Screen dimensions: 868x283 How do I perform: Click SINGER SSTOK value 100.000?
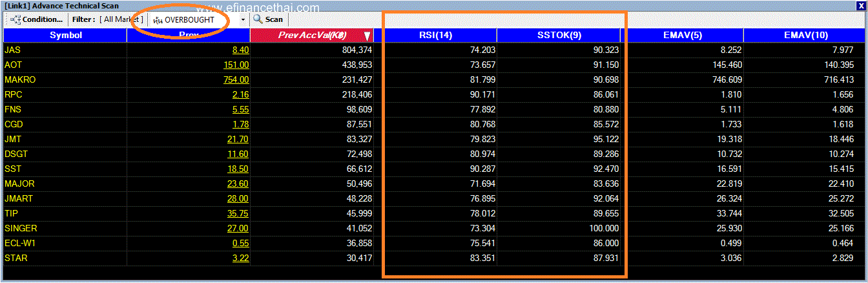click(x=603, y=228)
